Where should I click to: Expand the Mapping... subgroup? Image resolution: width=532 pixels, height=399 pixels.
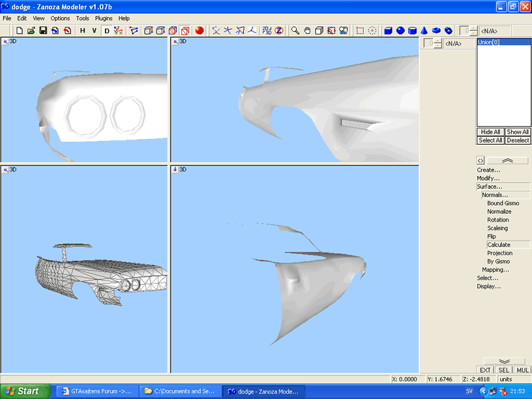[495, 270]
